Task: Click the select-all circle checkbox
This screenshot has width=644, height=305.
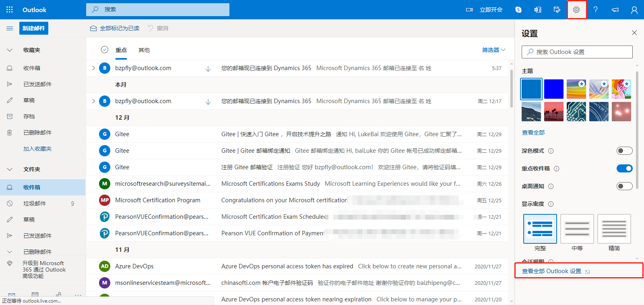Action: (105, 50)
